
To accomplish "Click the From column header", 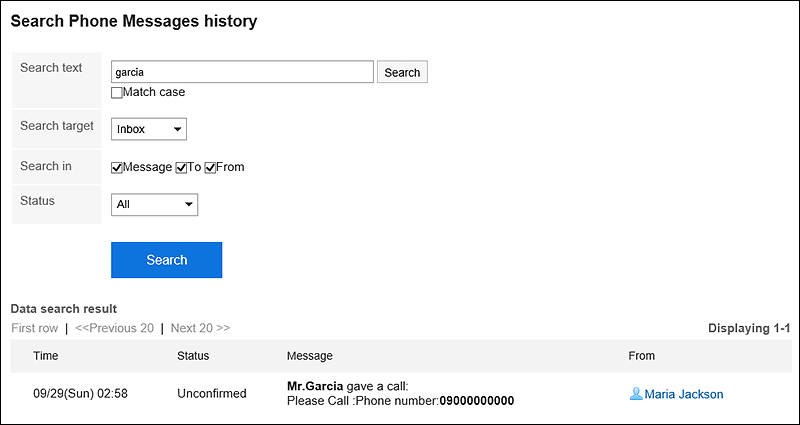I will tap(641, 356).
